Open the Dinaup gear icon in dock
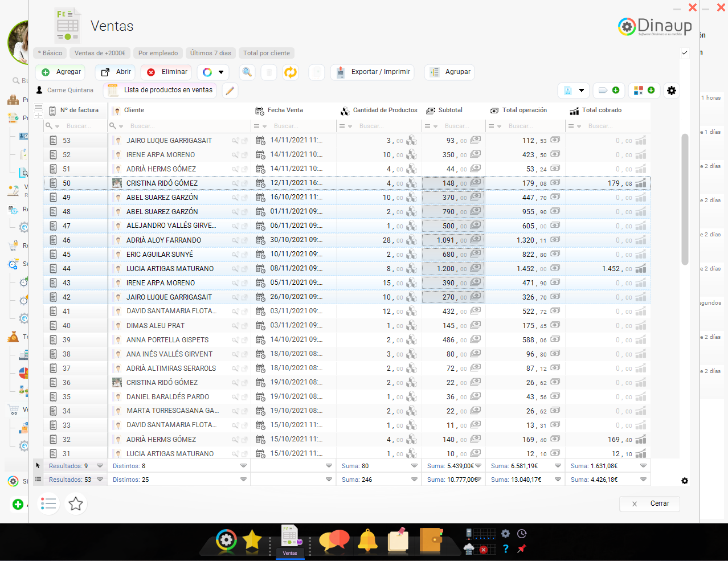Screen dimensions: 728x561 [226, 540]
